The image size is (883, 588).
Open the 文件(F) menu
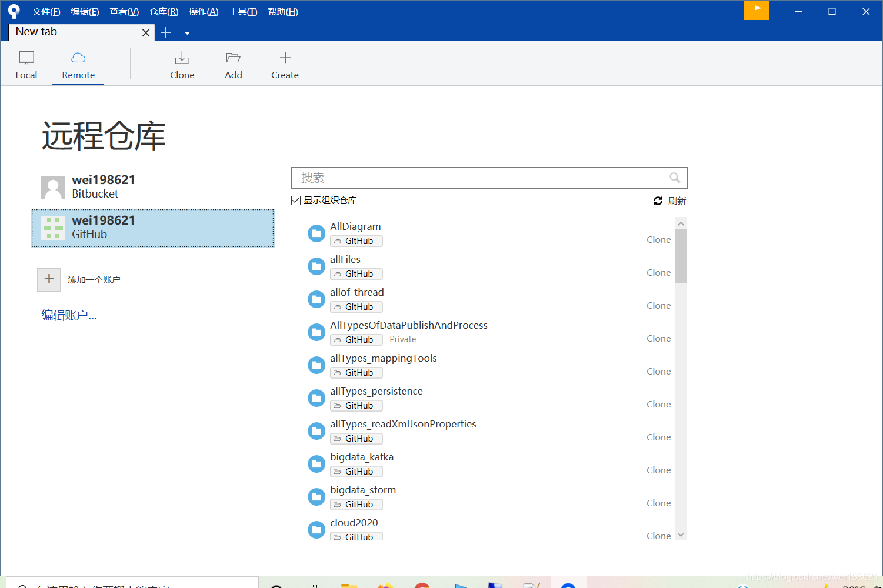click(46, 12)
